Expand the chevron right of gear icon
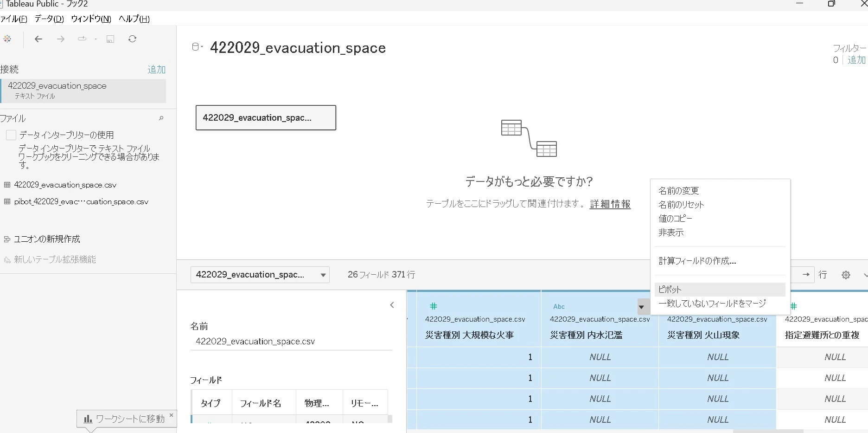Screen dimensions: 868x433 865,275
